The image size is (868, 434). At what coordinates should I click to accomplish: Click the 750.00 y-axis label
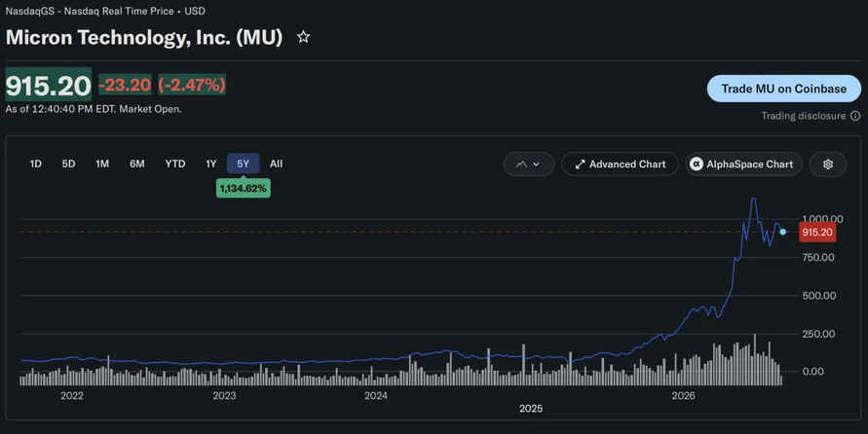[818, 257]
